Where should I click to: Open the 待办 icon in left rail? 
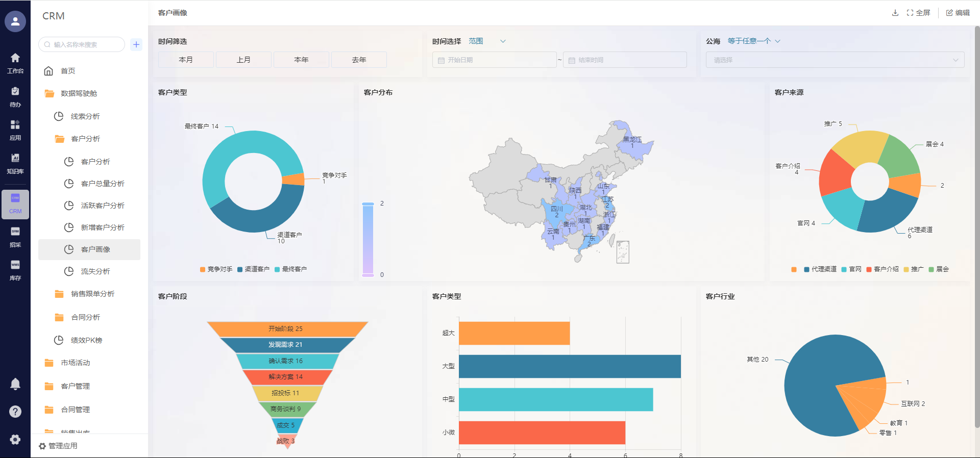[15, 96]
